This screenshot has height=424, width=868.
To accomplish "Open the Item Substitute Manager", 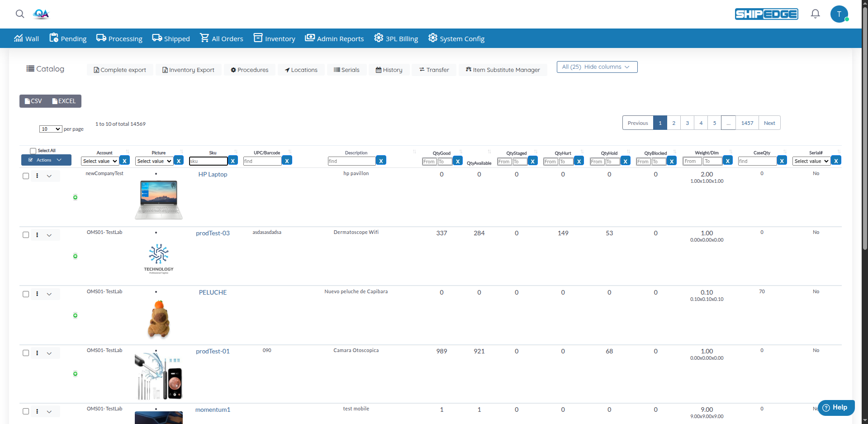I will (x=503, y=70).
